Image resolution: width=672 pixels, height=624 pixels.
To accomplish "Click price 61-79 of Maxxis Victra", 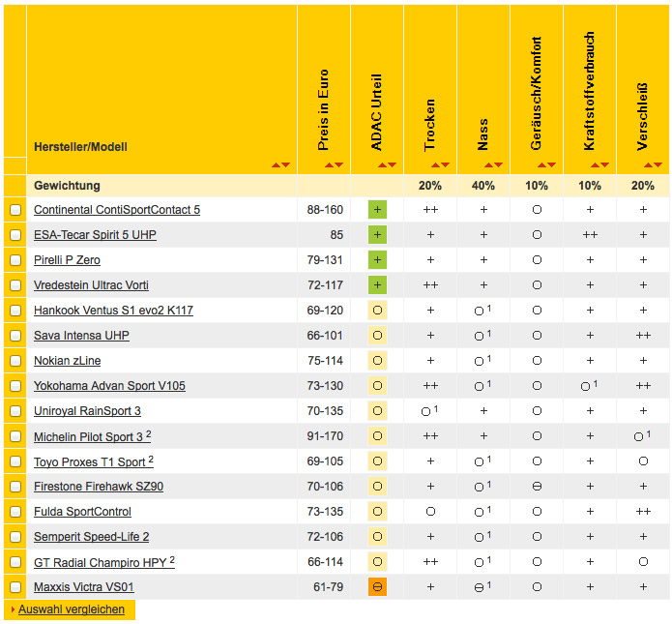I will point(329,587).
